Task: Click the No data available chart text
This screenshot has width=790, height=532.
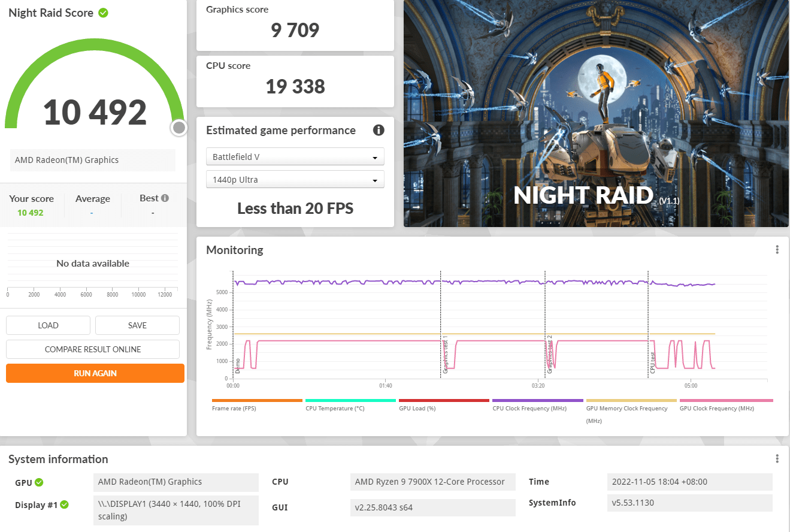Action: click(93, 264)
